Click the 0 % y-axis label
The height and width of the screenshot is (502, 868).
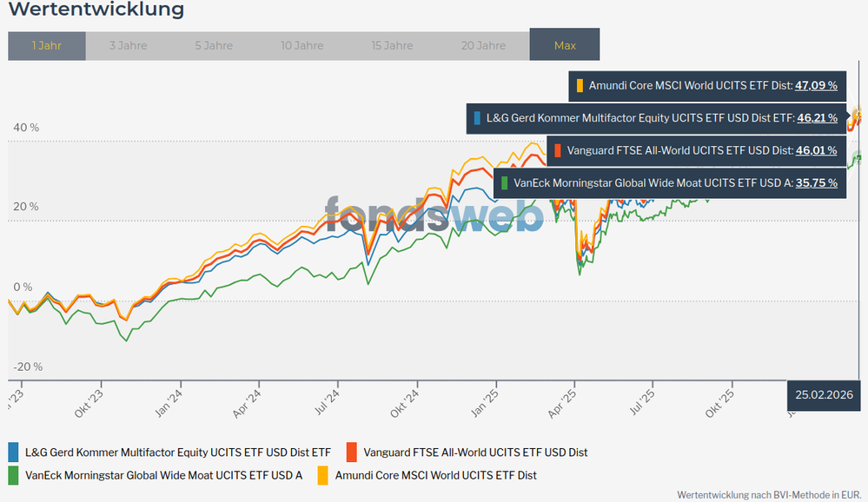[23, 287]
